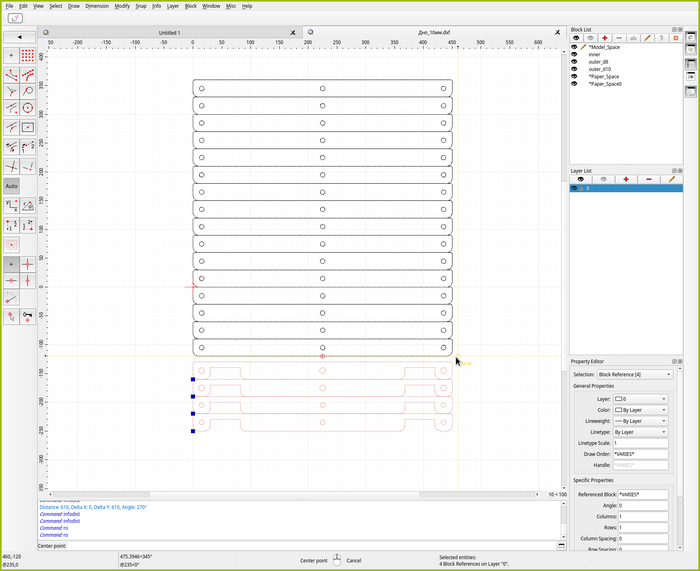
Task: Click pencil edit icon in Layer List toolbar
Action: pyautogui.click(x=671, y=179)
